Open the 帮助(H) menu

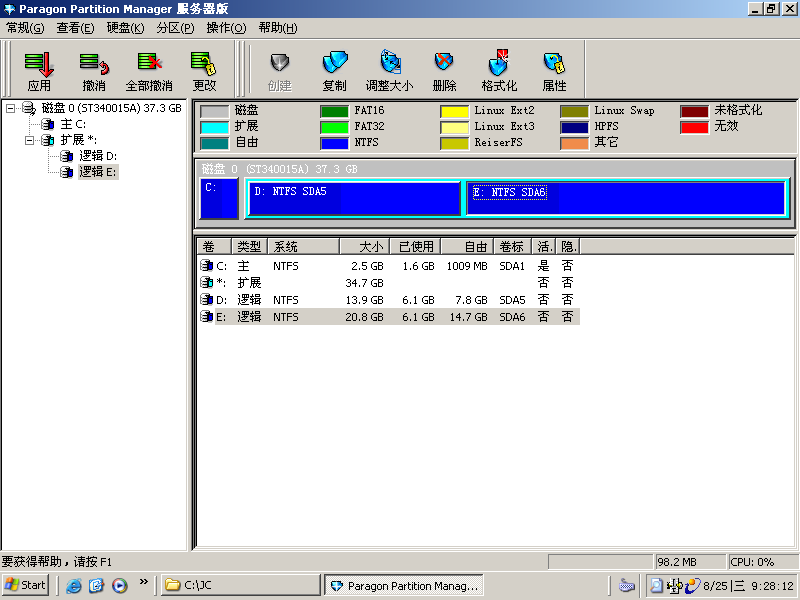278,28
